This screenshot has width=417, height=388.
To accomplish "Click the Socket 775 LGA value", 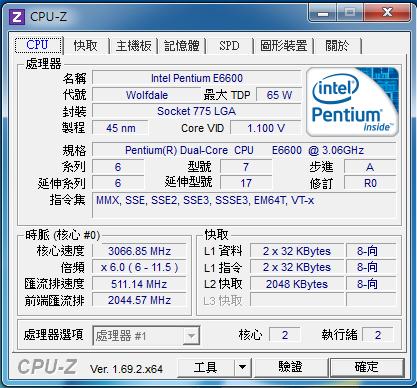I will (x=197, y=111).
